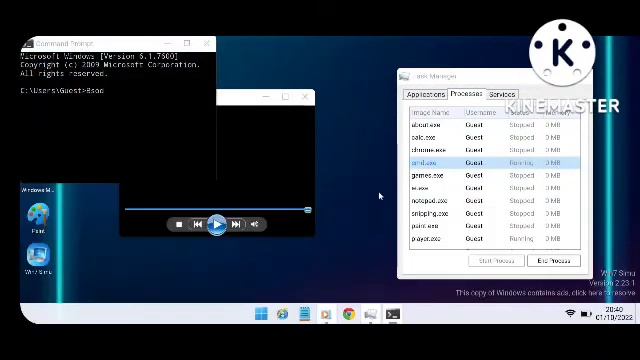Open the Task Manager taskbar icon
This screenshot has width=640, height=360.
click(371, 314)
